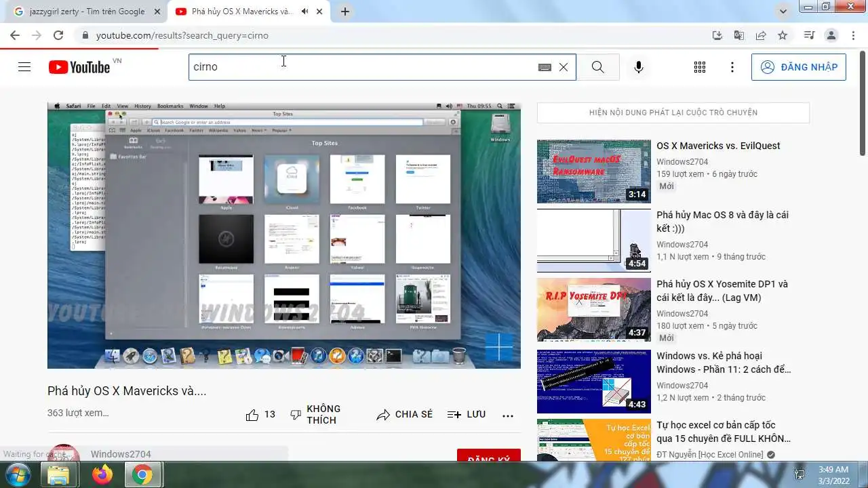Image resolution: width=868 pixels, height=488 pixels.
Task: Install or download page icon in address bar
Action: [x=717, y=35]
